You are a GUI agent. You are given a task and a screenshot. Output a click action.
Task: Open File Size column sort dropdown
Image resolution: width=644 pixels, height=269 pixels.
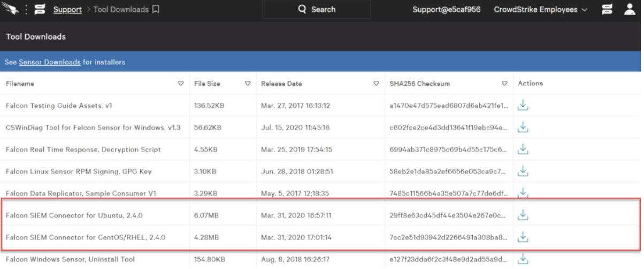248,84
